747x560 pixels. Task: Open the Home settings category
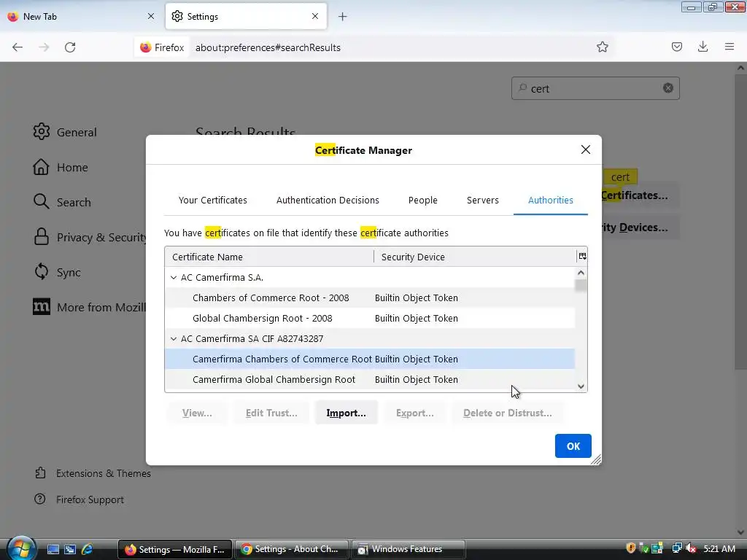(61, 167)
